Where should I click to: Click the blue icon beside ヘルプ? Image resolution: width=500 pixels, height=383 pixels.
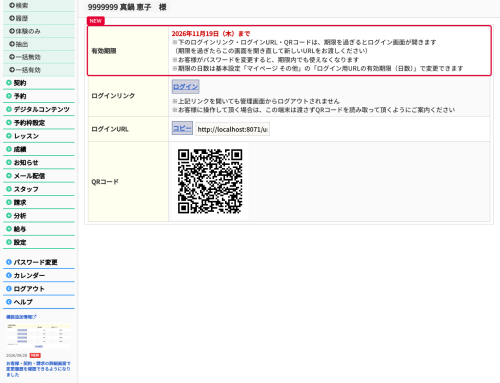click(x=9, y=302)
